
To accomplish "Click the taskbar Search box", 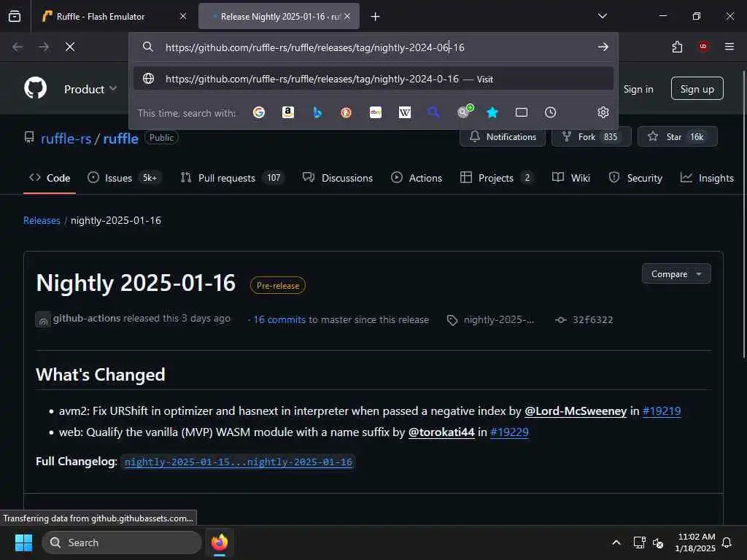I will (x=122, y=542).
